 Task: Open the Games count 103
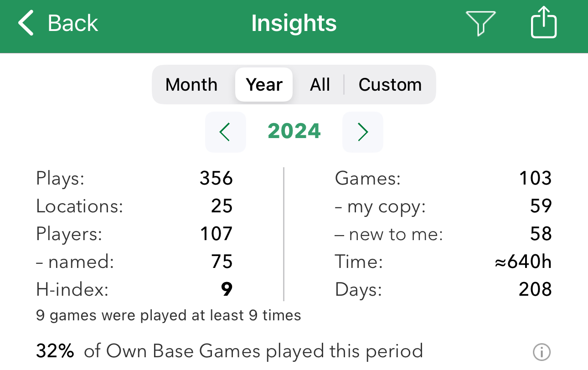(535, 178)
